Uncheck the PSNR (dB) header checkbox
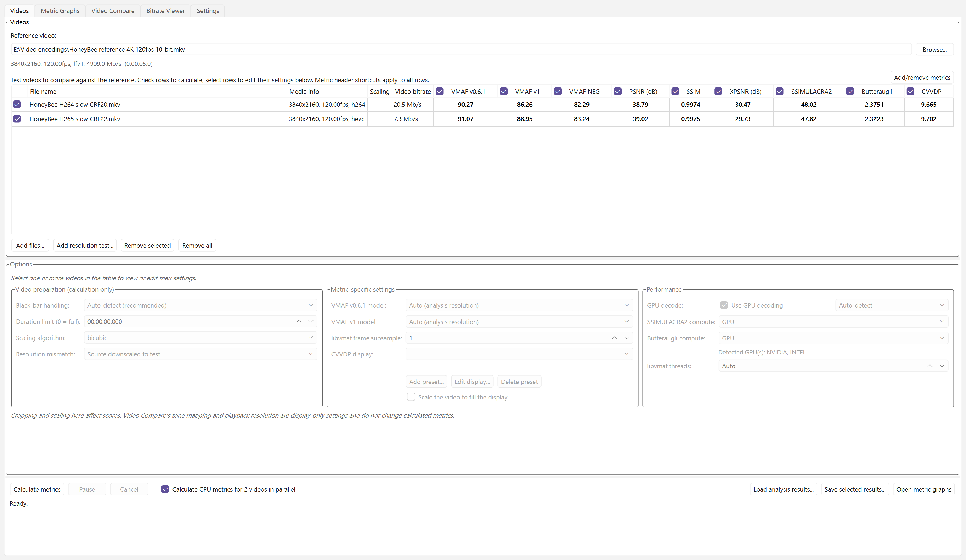This screenshot has height=560, width=966. 618,92
